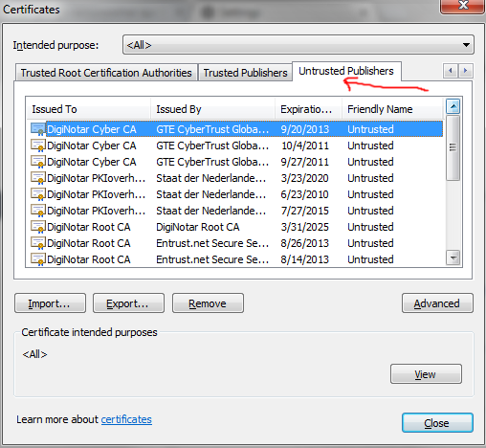Open the certificates help link
The image size is (486, 448).
point(126,419)
